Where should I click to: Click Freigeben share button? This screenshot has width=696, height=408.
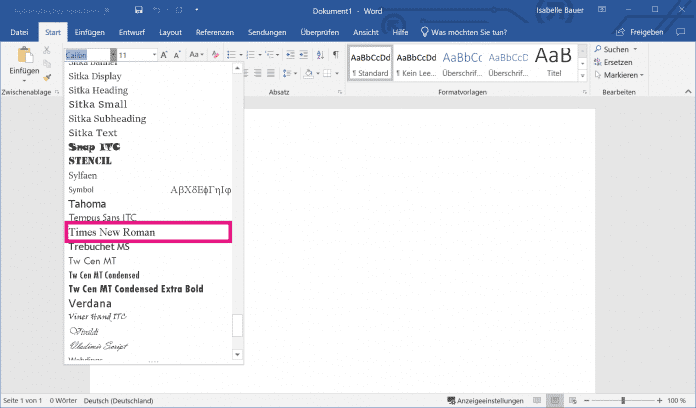coord(661,32)
